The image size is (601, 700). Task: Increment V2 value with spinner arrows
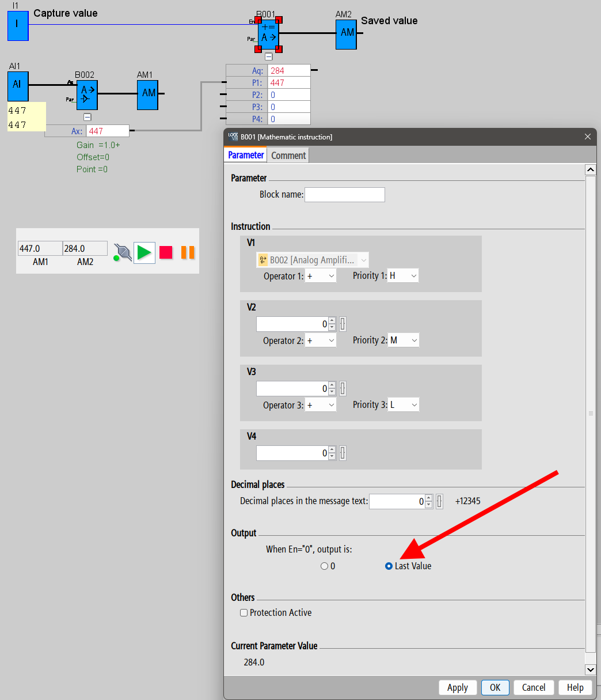point(332,321)
